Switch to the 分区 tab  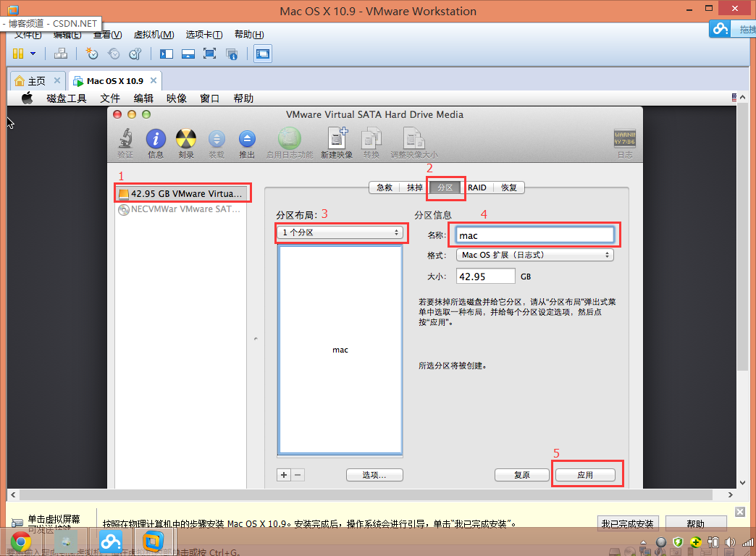[x=445, y=188]
